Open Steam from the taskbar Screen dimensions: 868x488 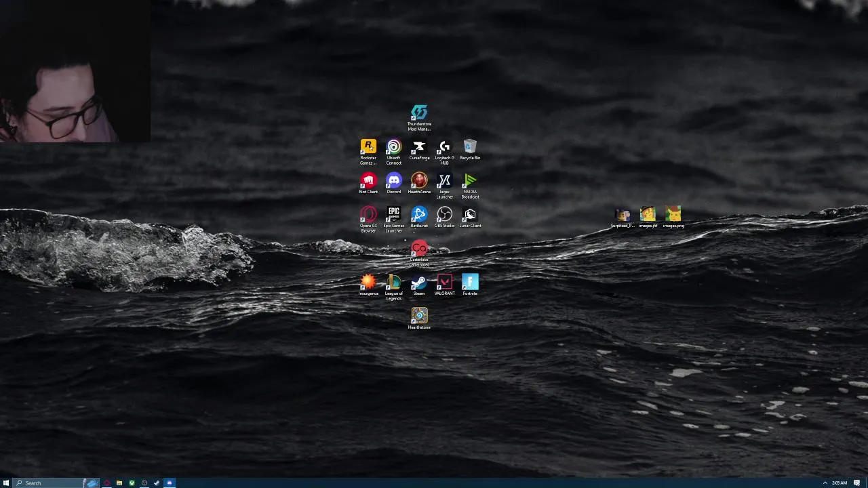tap(157, 483)
